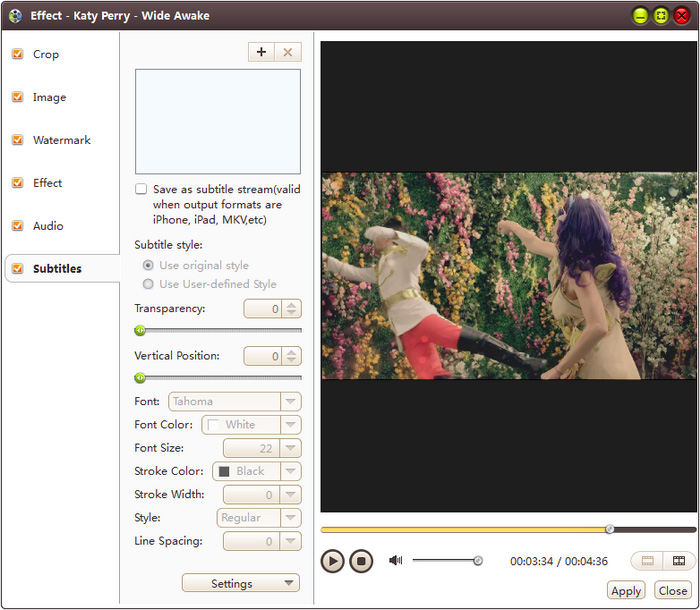Decrease Vertical Position with down arrow
Image resolution: width=700 pixels, height=610 pixels.
292,359
